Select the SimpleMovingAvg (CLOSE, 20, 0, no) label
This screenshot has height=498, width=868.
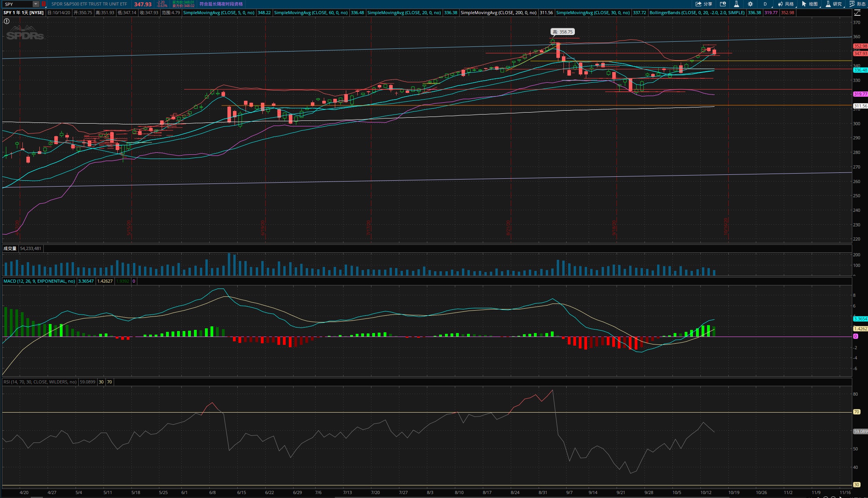(x=404, y=13)
